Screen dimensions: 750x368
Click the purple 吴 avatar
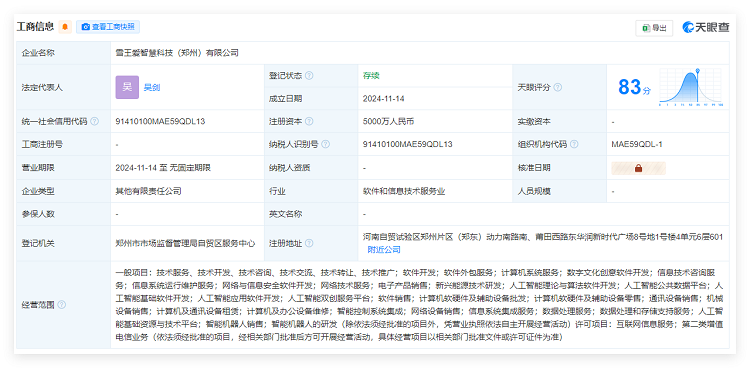coord(127,87)
